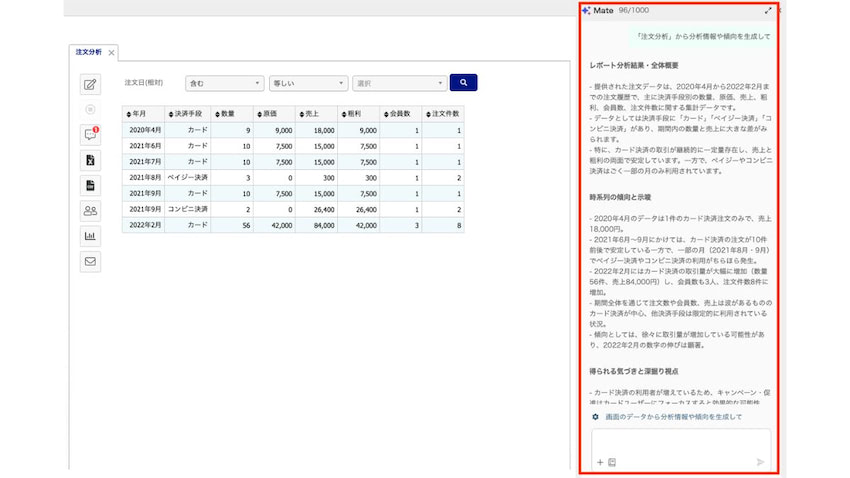Click the document file icon in sidebar
850x478 pixels.
point(90,185)
